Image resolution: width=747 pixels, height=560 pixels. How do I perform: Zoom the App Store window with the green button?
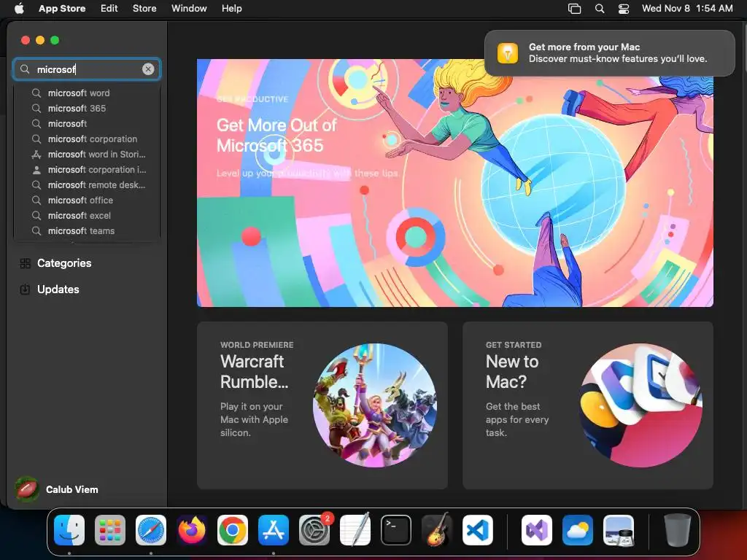pos(55,41)
